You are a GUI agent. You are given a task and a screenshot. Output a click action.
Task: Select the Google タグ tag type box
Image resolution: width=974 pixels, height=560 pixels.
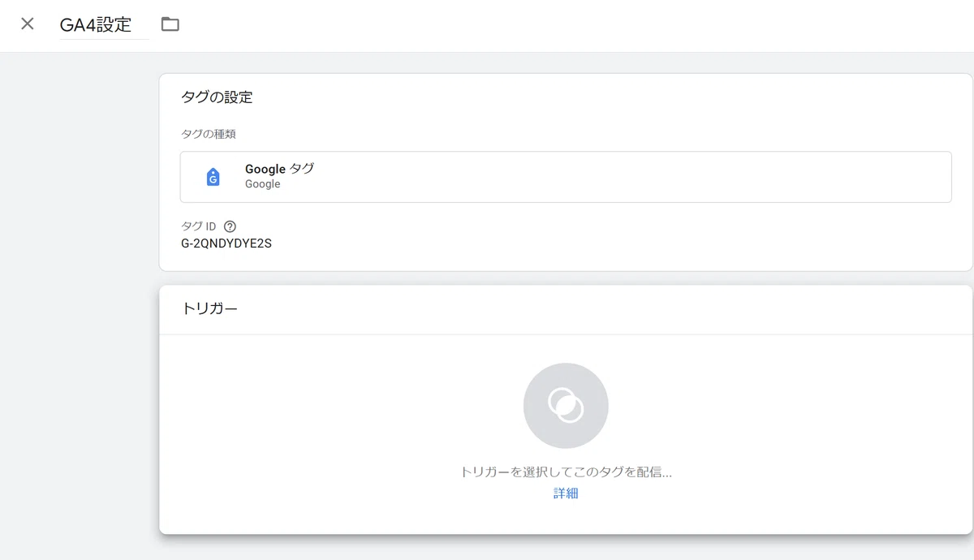566,176
